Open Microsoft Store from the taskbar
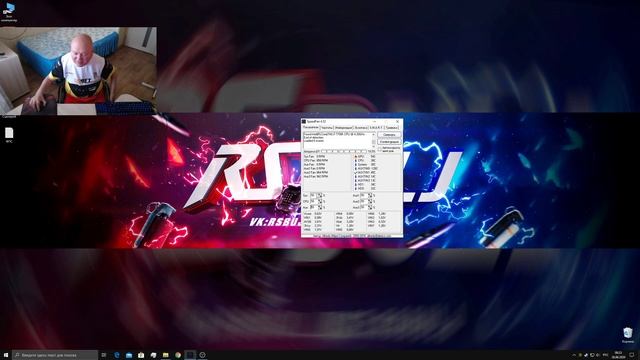The width and height of the screenshot is (640, 360). [141, 355]
